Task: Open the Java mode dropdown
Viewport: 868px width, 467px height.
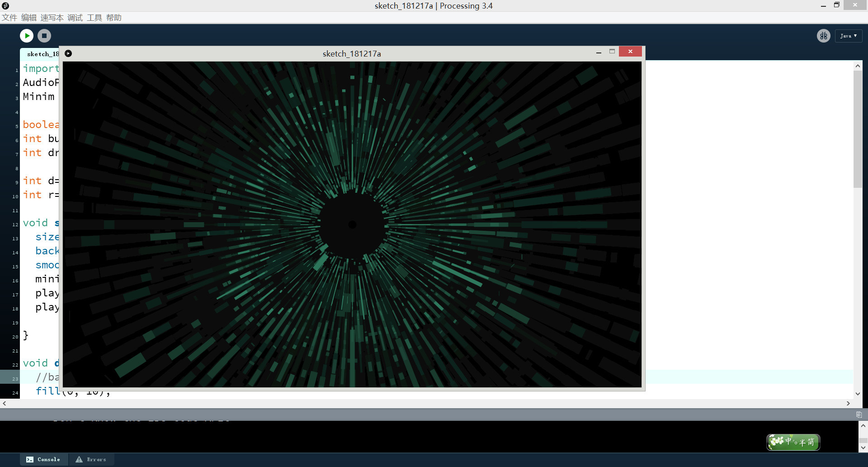Action: pyautogui.click(x=849, y=36)
